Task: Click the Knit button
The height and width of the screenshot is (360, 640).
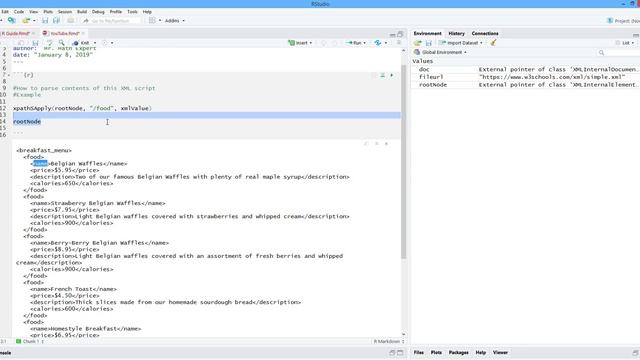Action: [x=81, y=43]
